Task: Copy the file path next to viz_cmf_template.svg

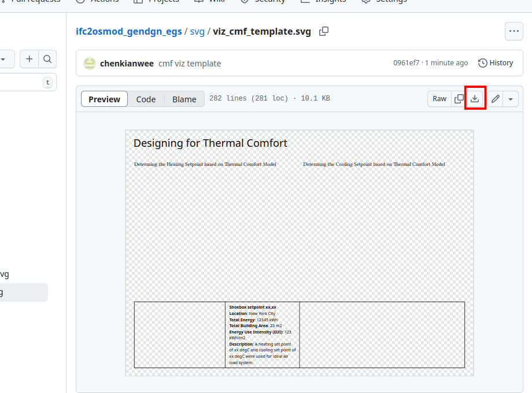Action: tap(324, 31)
